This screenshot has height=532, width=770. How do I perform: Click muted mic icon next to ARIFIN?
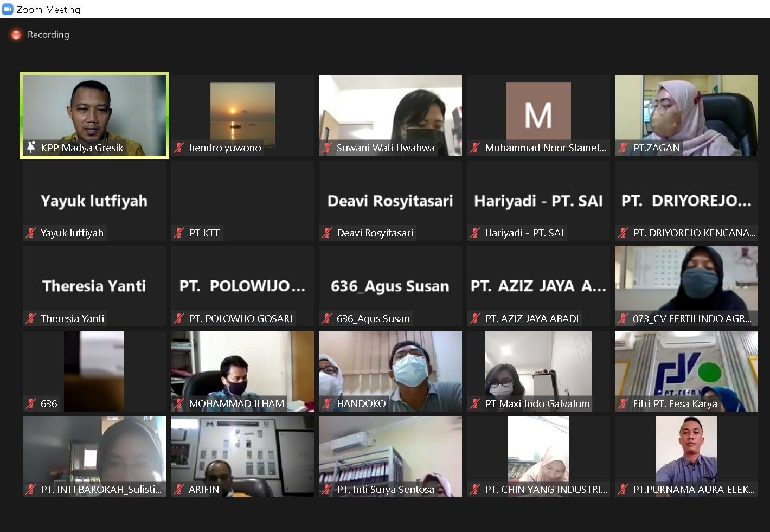pos(179,489)
